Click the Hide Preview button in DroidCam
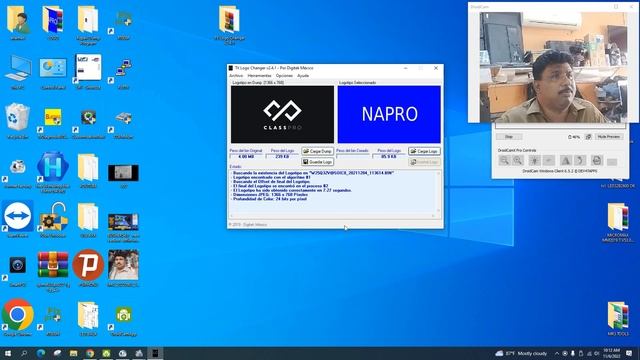This screenshot has height=360, width=640. click(609, 137)
